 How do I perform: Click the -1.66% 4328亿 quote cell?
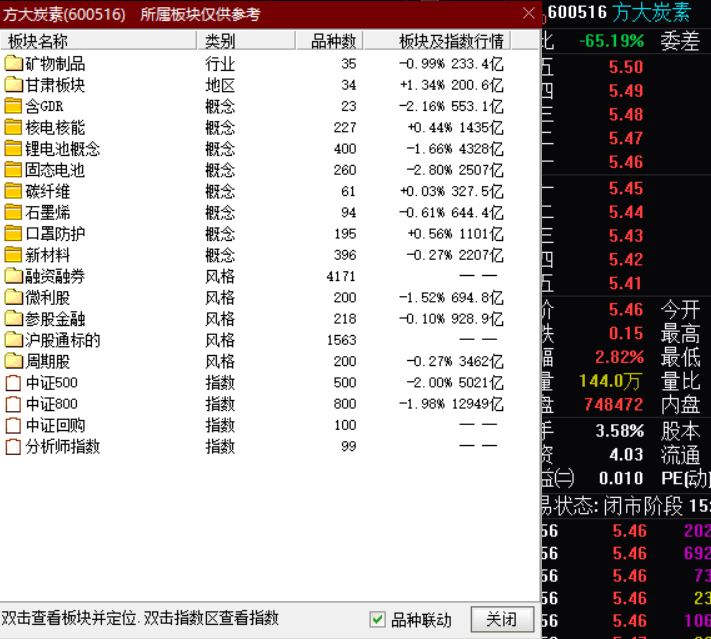tap(455, 149)
